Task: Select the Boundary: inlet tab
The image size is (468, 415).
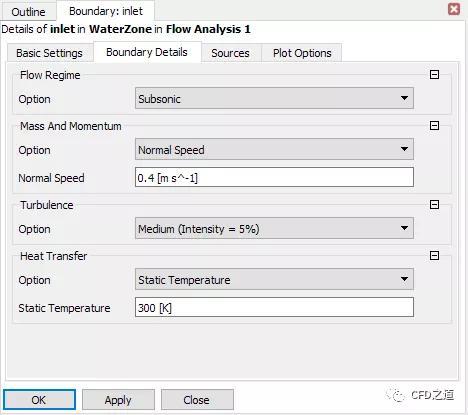Action: [106, 11]
